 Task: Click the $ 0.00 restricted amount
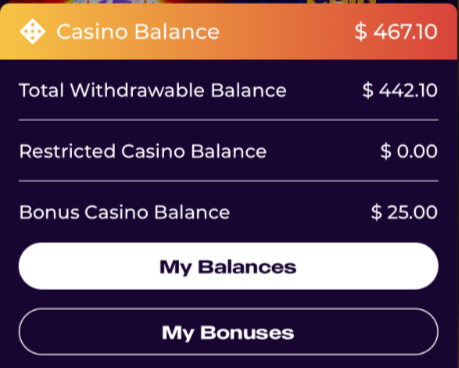pyautogui.click(x=409, y=151)
